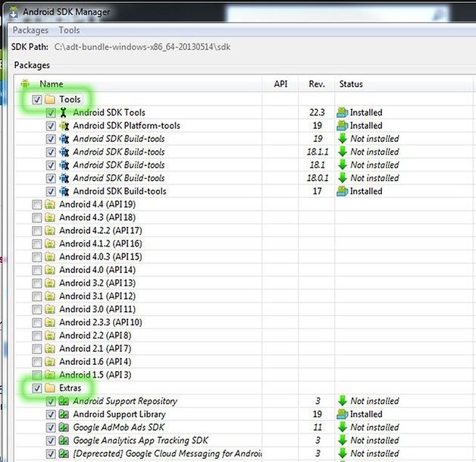The image size is (476, 462).
Task: Check the Android 4.2.2 (API 17) checkbox
Action: (36, 231)
